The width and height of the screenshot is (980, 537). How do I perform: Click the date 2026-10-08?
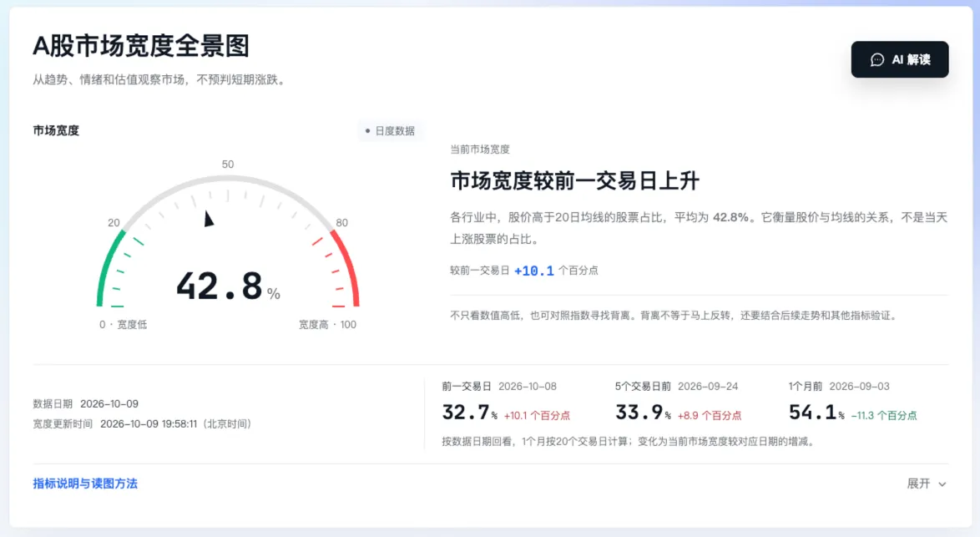tap(527, 387)
